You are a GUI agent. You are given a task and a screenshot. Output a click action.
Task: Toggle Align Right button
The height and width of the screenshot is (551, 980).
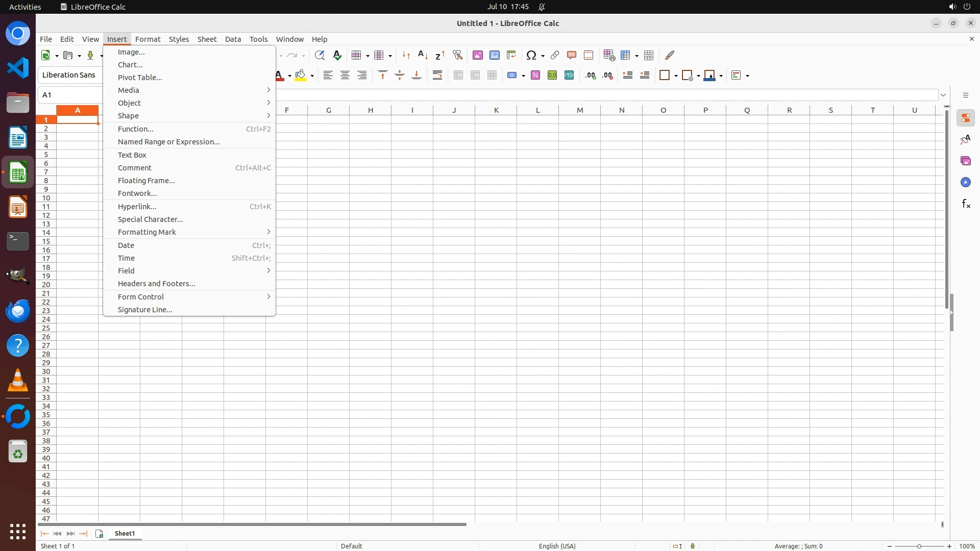pos(362,76)
